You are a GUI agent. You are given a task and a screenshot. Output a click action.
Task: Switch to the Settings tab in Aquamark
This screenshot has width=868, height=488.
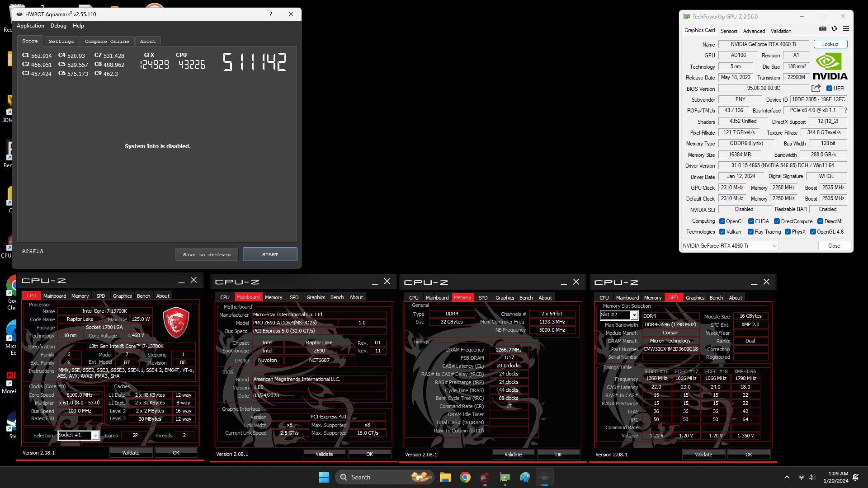(x=61, y=41)
